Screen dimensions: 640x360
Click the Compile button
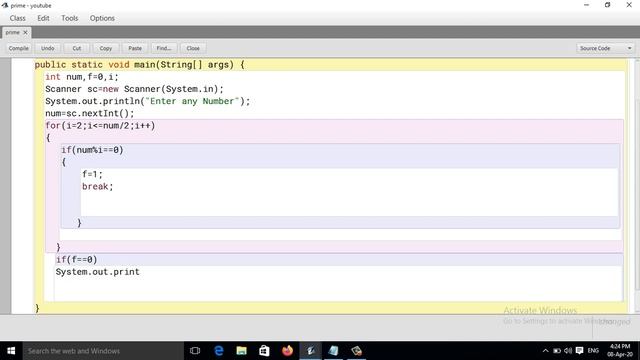(x=19, y=48)
